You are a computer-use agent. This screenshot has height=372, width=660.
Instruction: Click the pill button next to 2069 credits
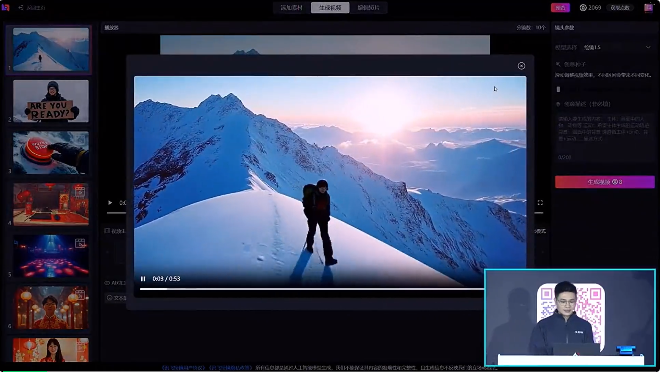[x=620, y=8]
